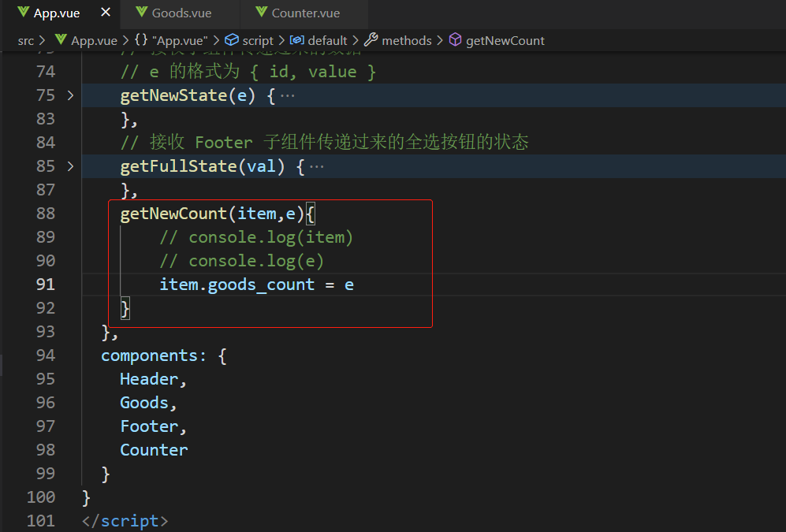The height and width of the screenshot is (532, 786).
Task: Open the script breadcrumb item
Action: tap(258, 40)
